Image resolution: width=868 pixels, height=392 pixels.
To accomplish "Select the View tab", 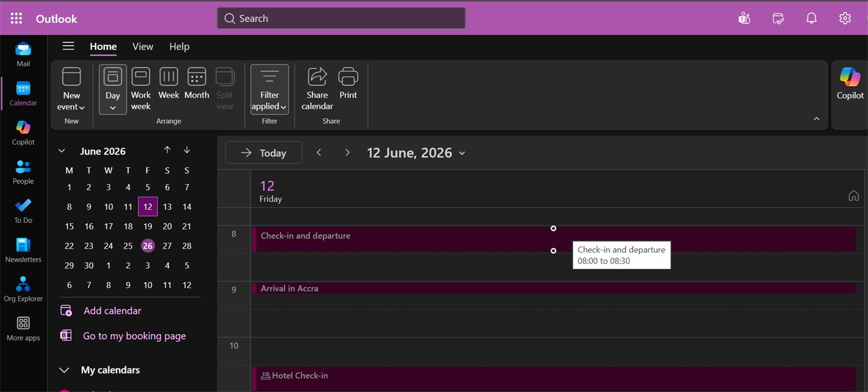I will point(143,46).
